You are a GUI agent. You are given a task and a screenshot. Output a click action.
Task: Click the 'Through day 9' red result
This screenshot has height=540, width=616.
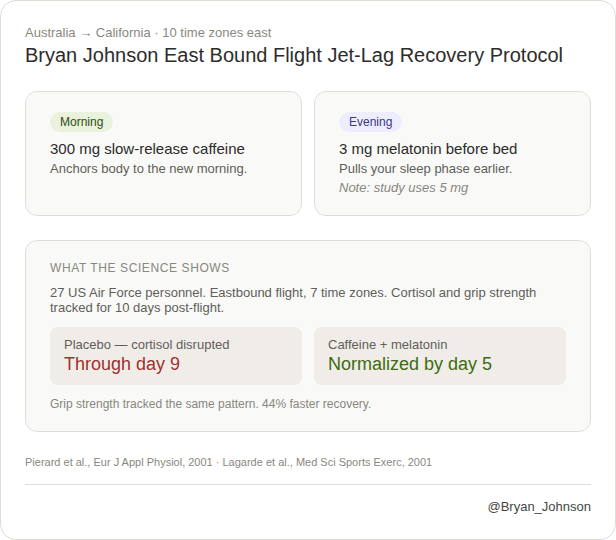(122, 364)
